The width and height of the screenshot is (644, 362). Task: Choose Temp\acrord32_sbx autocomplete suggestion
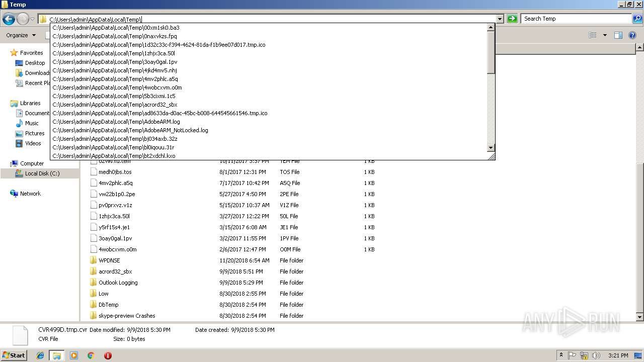(x=269, y=105)
